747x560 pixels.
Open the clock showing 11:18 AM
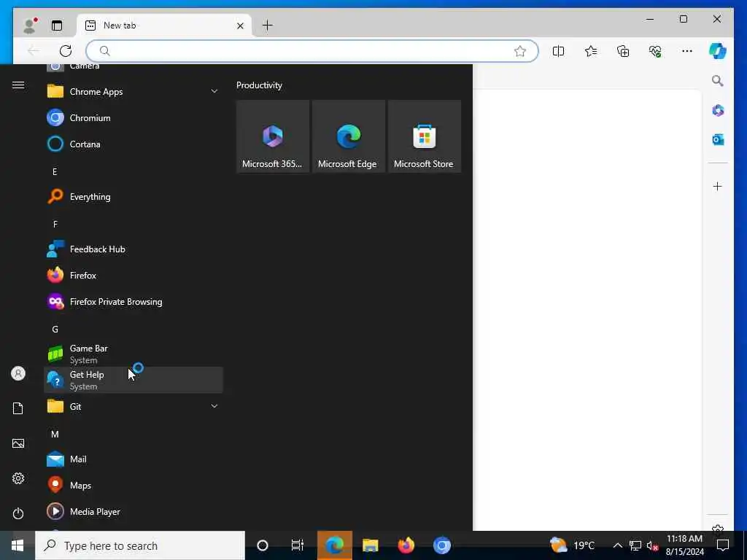(x=684, y=545)
